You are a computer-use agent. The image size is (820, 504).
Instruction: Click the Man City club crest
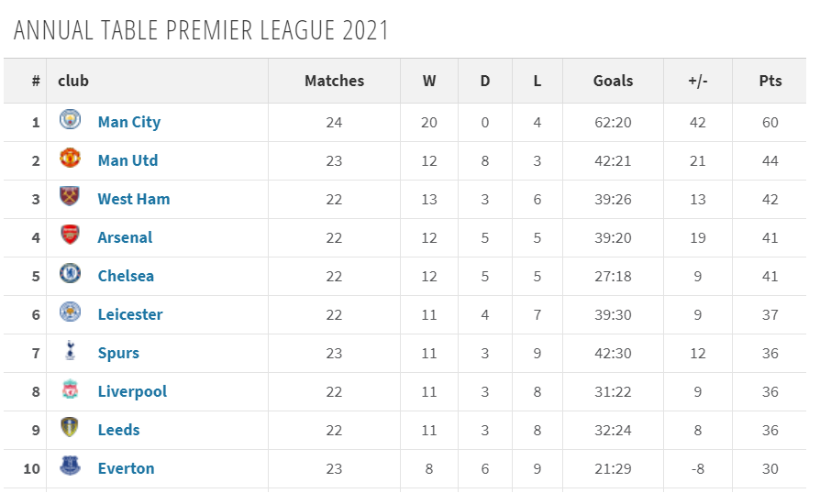[70, 120]
